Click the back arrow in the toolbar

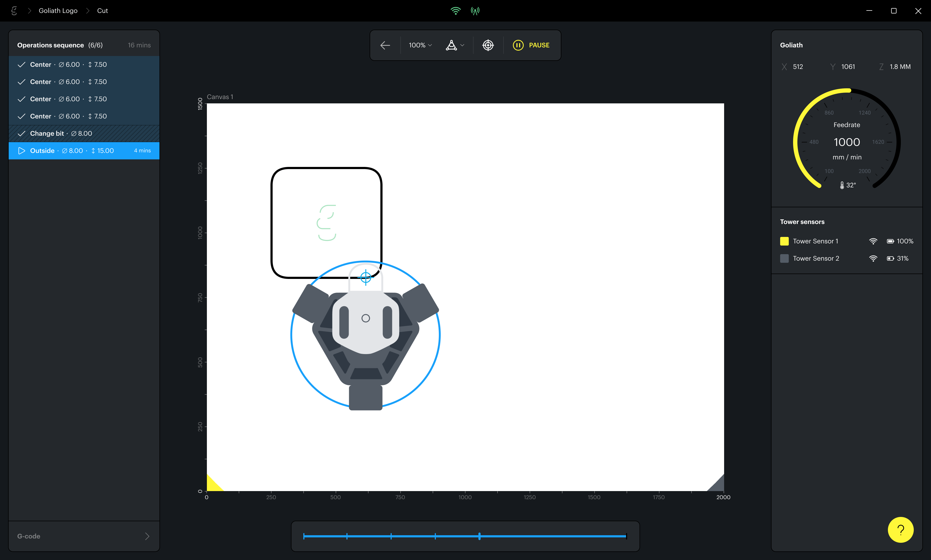[385, 45]
